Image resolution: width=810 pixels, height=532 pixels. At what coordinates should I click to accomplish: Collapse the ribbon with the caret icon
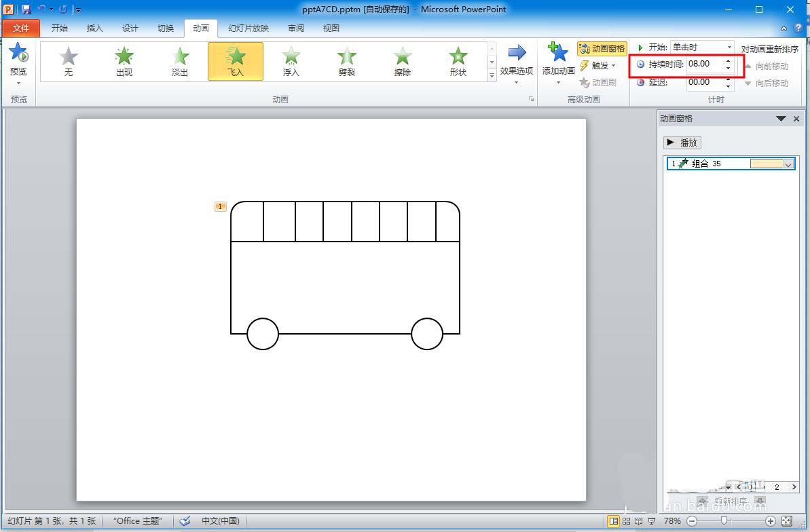(x=784, y=28)
